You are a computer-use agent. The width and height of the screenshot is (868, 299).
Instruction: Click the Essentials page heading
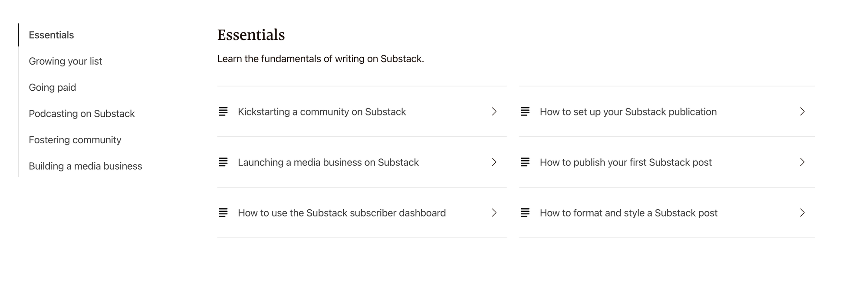[x=251, y=35]
